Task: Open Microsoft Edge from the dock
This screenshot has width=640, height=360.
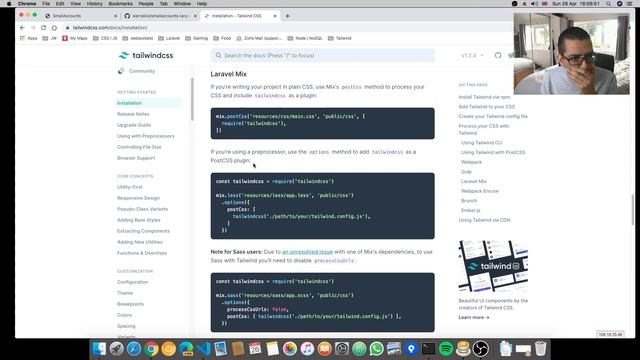Action: (186, 349)
